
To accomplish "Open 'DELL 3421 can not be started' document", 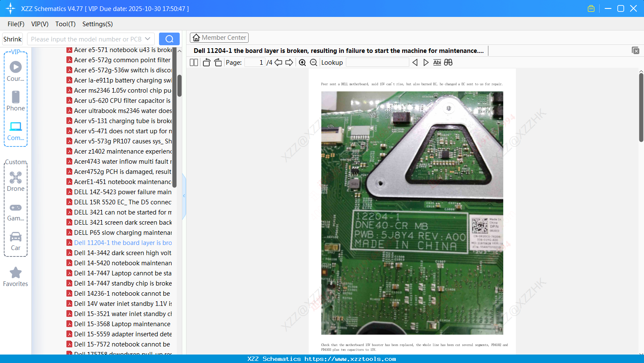I will [119, 212].
